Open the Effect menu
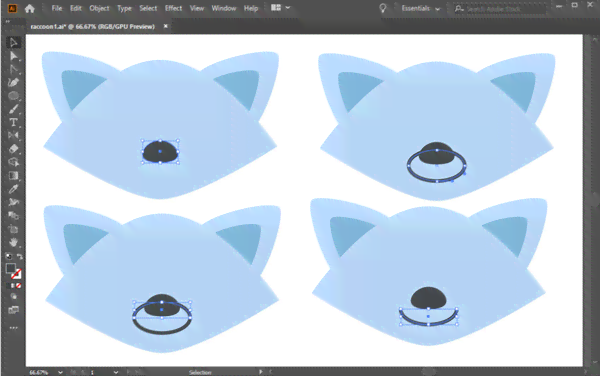 tap(173, 8)
